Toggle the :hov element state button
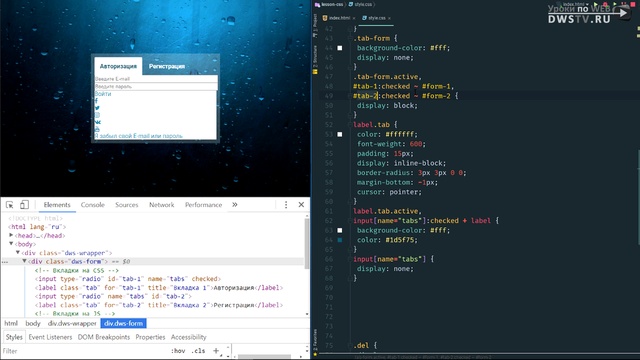This screenshot has width=640, height=360. coord(178,351)
